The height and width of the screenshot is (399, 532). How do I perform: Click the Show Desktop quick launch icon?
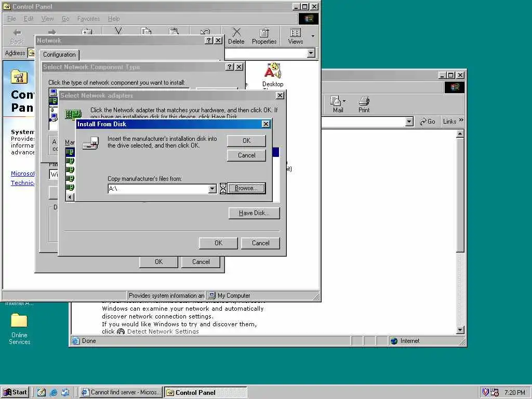click(42, 392)
